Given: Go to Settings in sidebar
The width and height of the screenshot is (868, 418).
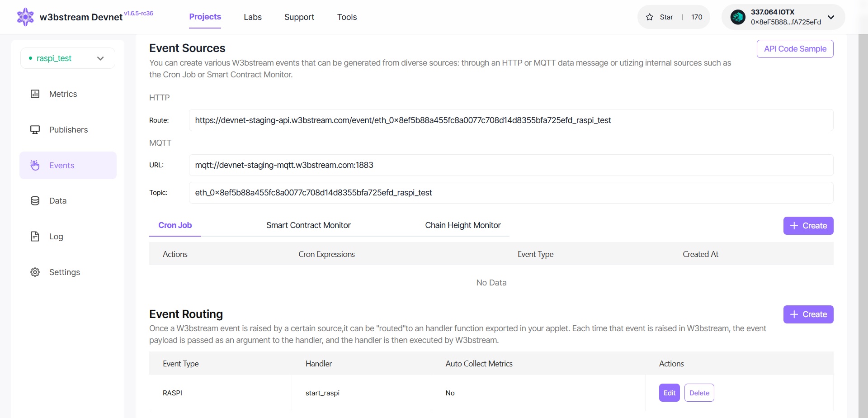Looking at the screenshot, I should pyautogui.click(x=68, y=272).
